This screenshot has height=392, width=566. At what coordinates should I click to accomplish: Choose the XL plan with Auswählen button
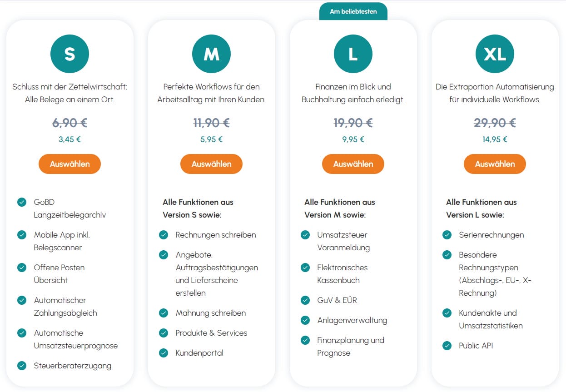495,164
